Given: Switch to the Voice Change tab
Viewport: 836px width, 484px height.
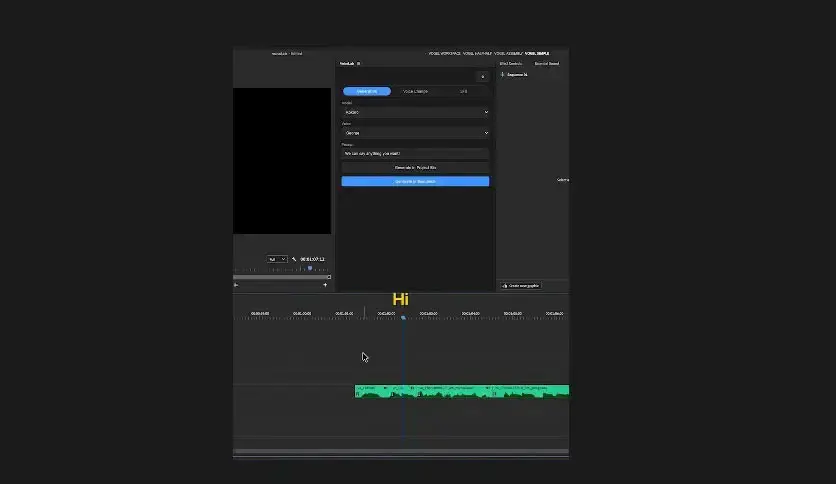Looking at the screenshot, I should click(415, 91).
